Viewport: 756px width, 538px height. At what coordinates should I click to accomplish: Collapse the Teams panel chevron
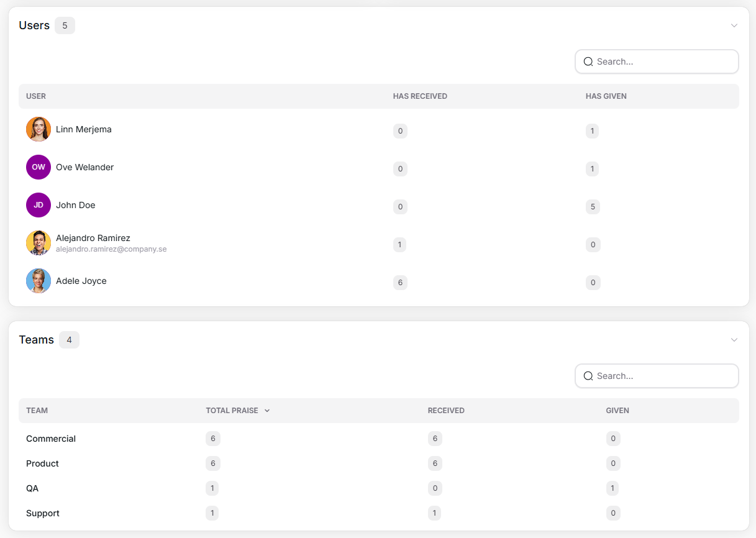pos(734,340)
